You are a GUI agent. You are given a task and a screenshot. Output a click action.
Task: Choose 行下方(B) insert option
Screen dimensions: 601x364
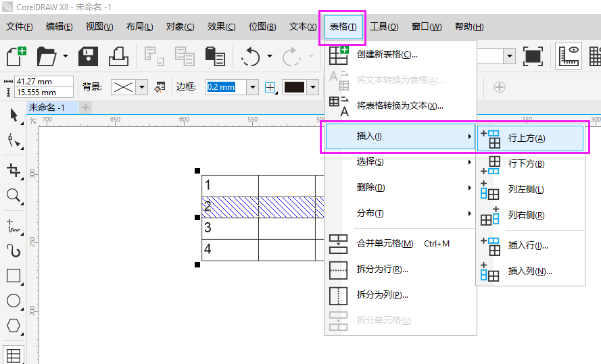click(x=530, y=164)
